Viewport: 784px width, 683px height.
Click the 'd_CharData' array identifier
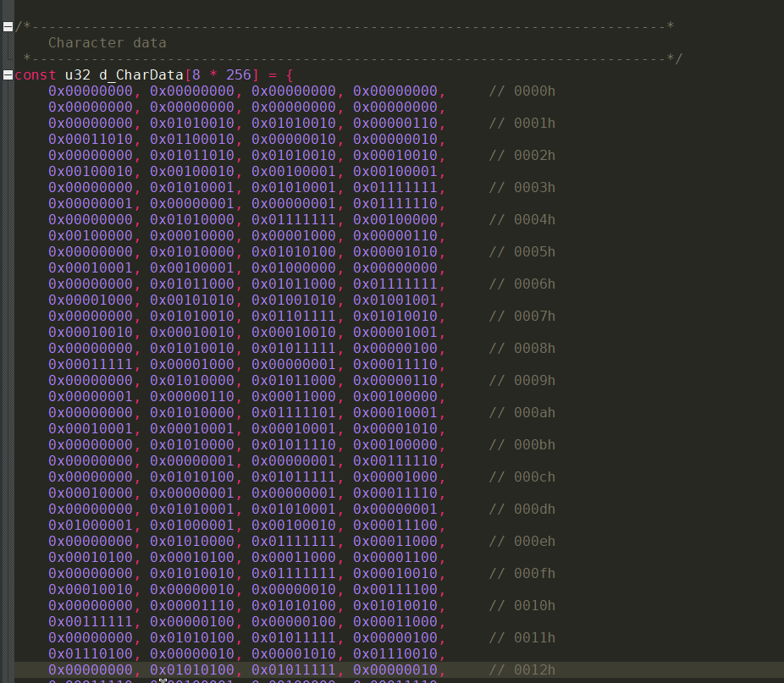(141, 75)
